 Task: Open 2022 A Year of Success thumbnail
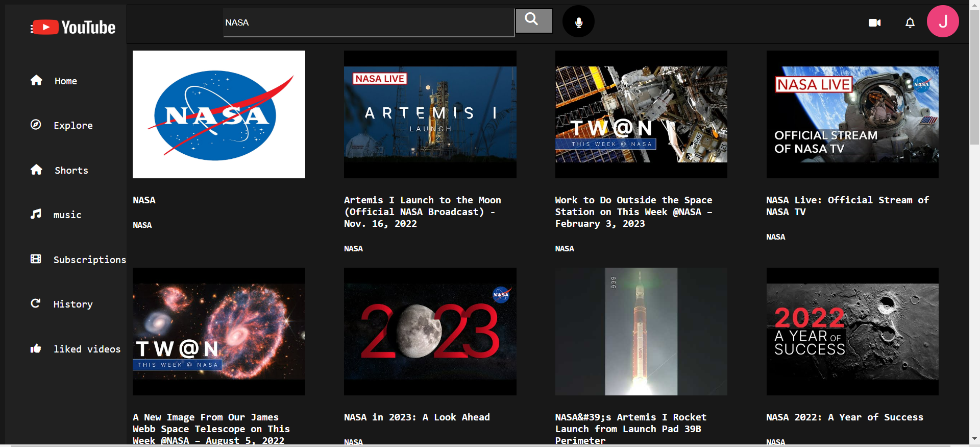(x=852, y=332)
